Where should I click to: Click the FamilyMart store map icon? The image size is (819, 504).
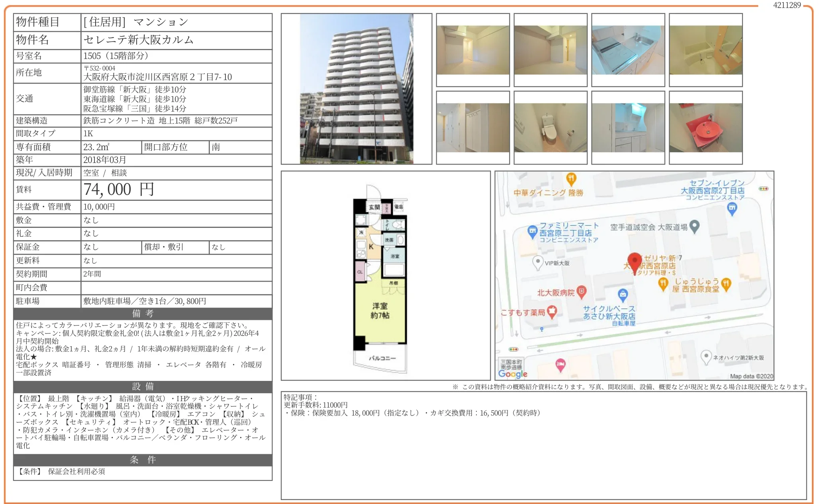point(532,231)
